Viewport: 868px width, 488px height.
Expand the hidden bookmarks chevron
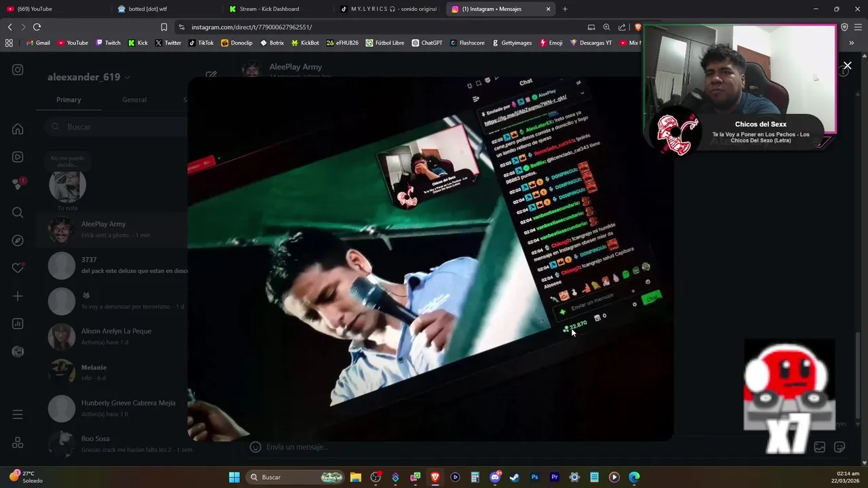pyautogui.click(x=851, y=43)
